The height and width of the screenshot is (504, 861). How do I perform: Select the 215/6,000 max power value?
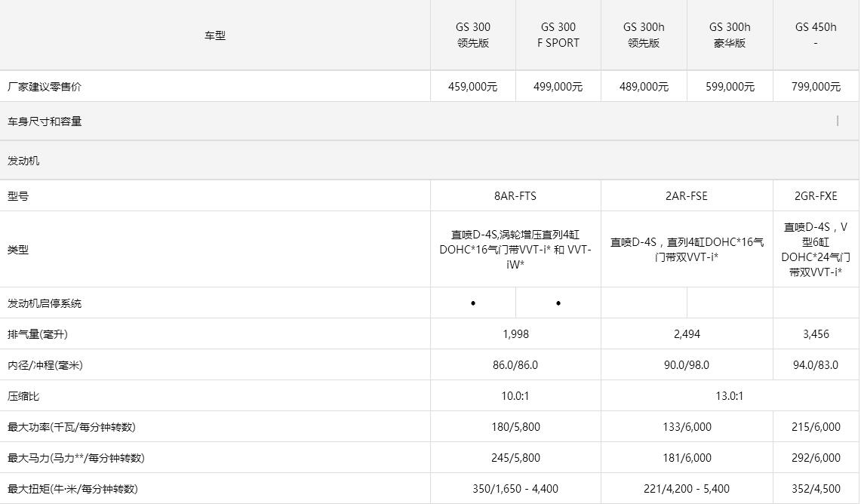[816, 426]
